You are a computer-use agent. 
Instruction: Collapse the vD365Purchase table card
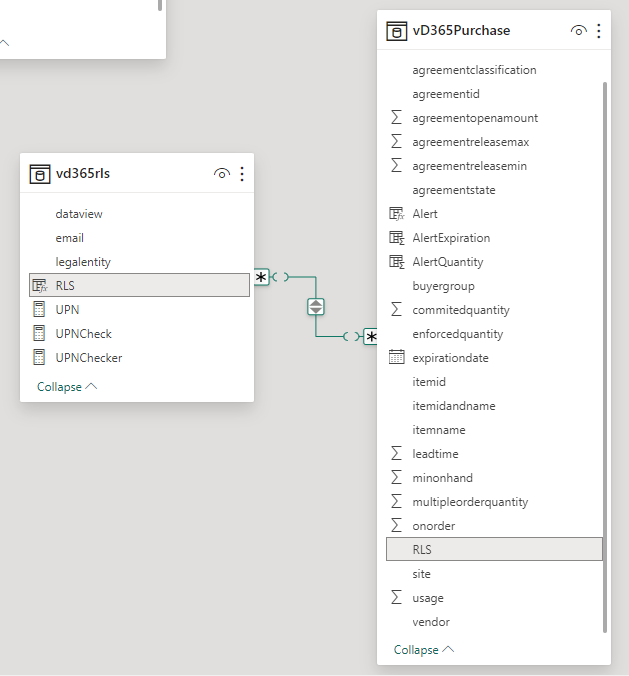point(424,650)
